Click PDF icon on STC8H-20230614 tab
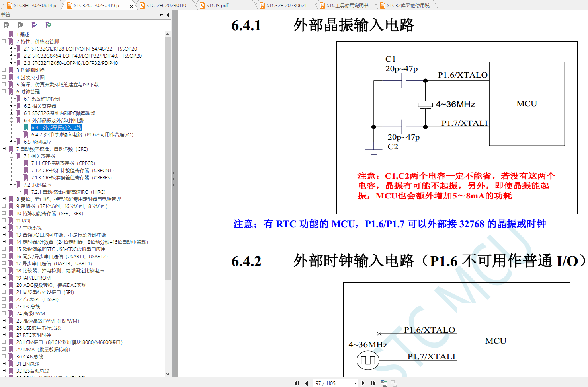Viewport: 588px width, 387px height. [9, 6]
